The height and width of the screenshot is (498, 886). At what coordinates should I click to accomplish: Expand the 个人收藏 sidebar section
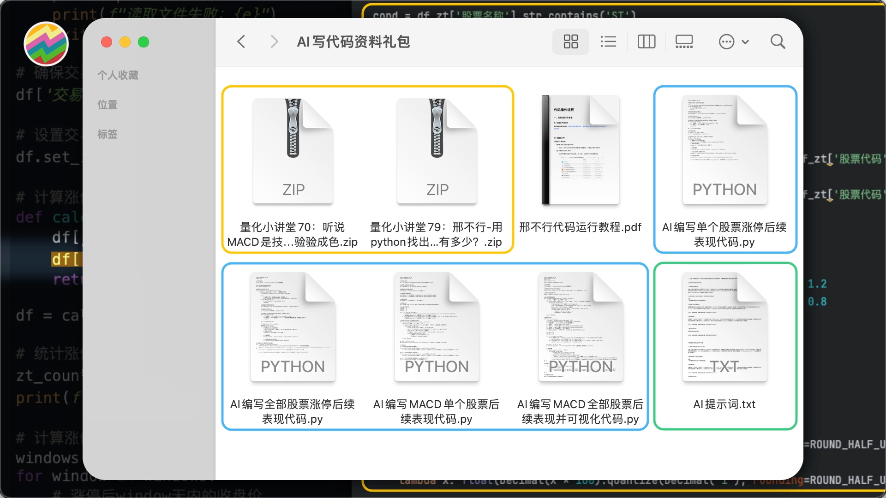tap(118, 75)
